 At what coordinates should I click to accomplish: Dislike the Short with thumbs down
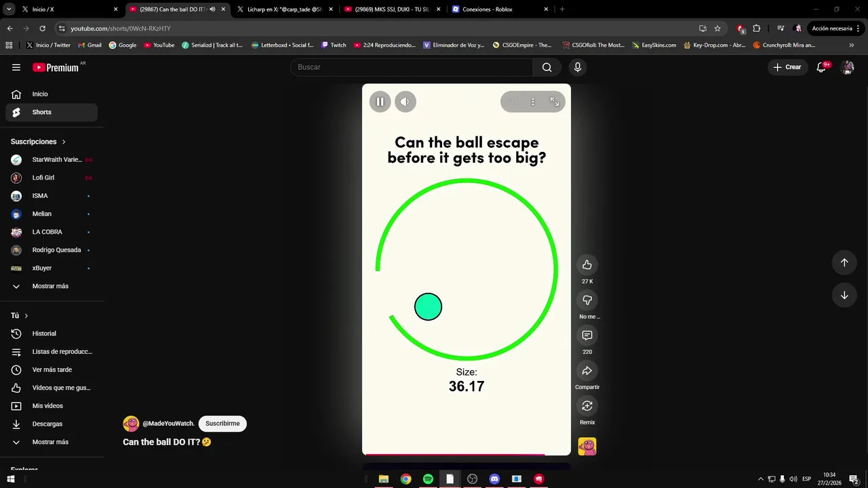[587, 300]
